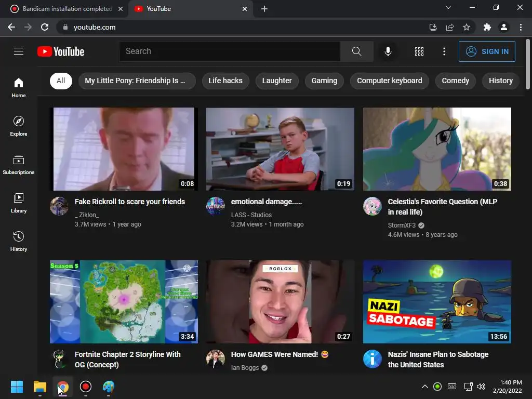Open Ian Boggs channel avatar
Viewport: 532px width, 399px height.
click(x=216, y=358)
